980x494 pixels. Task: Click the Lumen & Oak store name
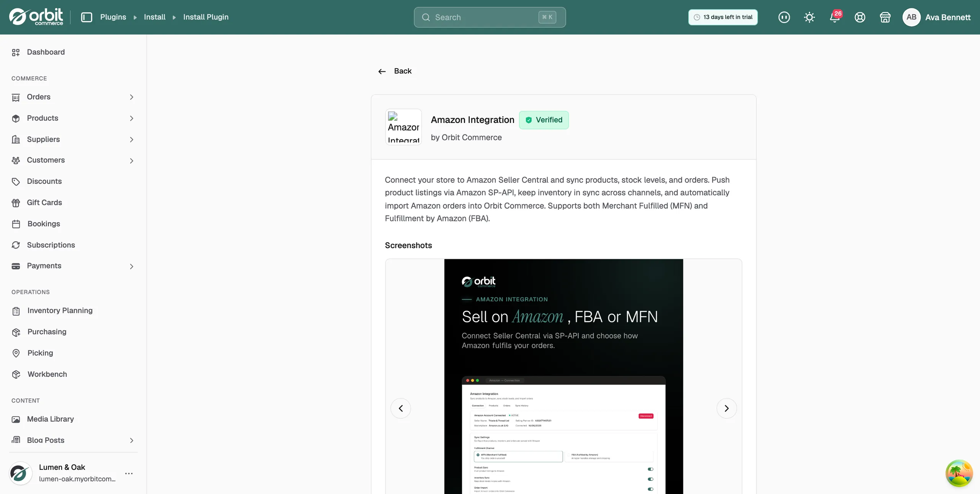(62, 467)
